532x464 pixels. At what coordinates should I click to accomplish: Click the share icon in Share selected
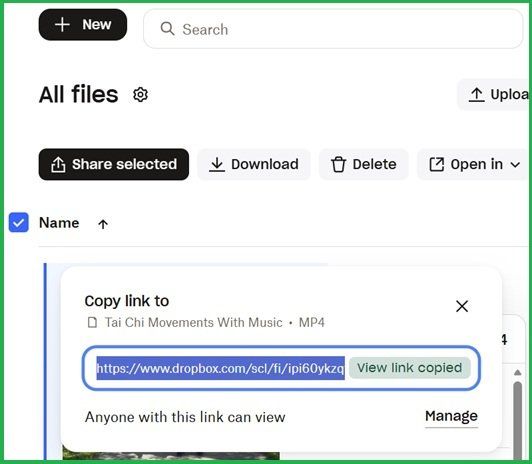coord(58,165)
